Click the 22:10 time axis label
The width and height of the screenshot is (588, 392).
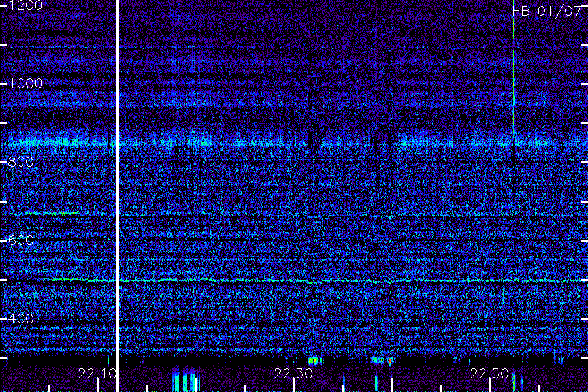[x=97, y=374]
